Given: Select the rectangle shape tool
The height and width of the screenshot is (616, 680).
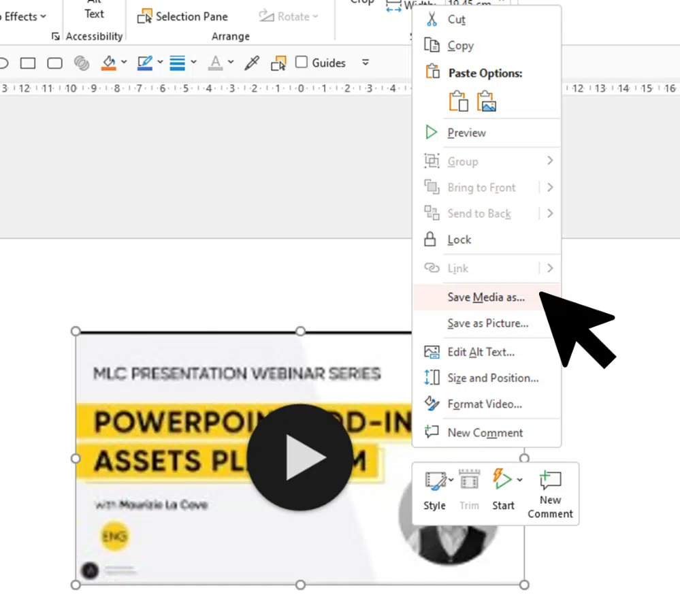Looking at the screenshot, I should (28, 63).
